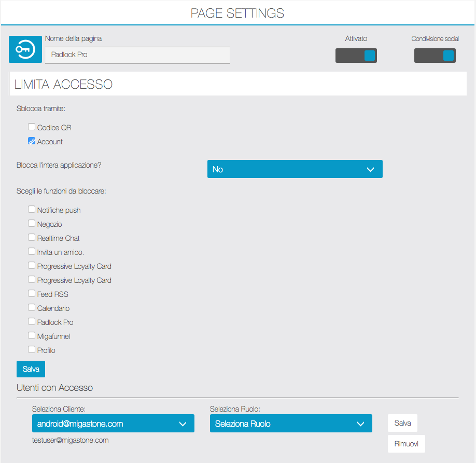Select the Migafunnel checkbox
Viewport: 476px width, 463px height.
[x=32, y=335]
